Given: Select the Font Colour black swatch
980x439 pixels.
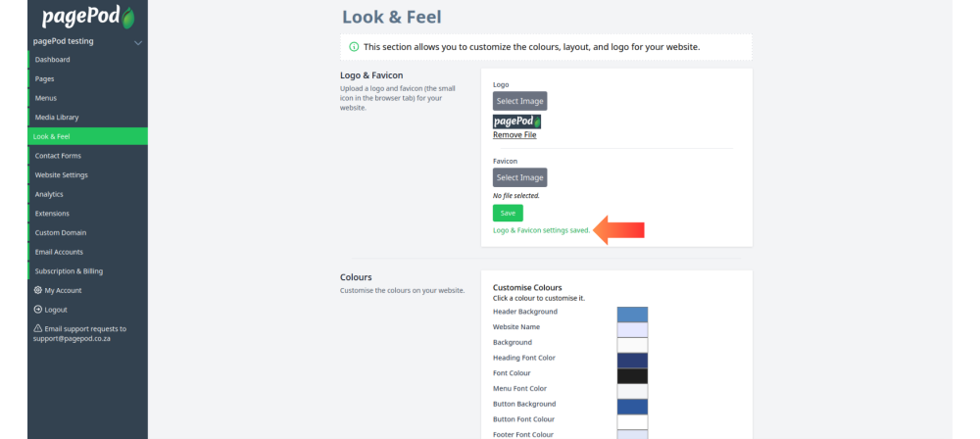Looking at the screenshot, I should pyautogui.click(x=632, y=376).
